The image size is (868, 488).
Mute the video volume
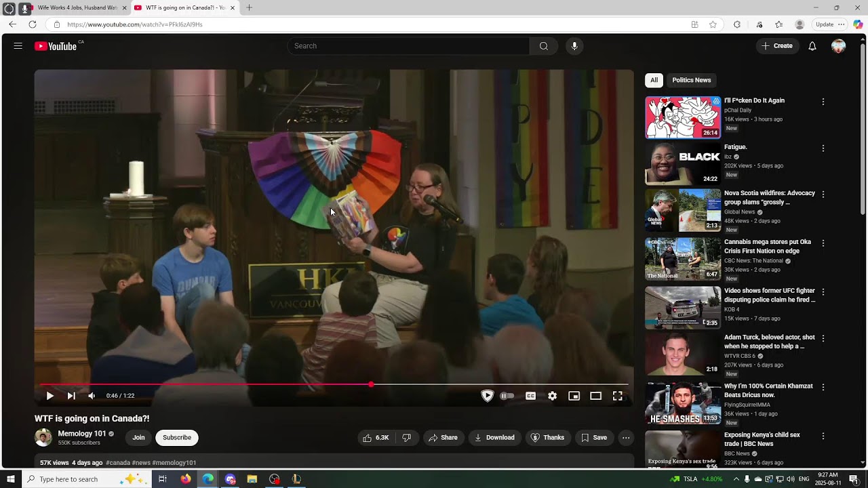click(x=92, y=396)
